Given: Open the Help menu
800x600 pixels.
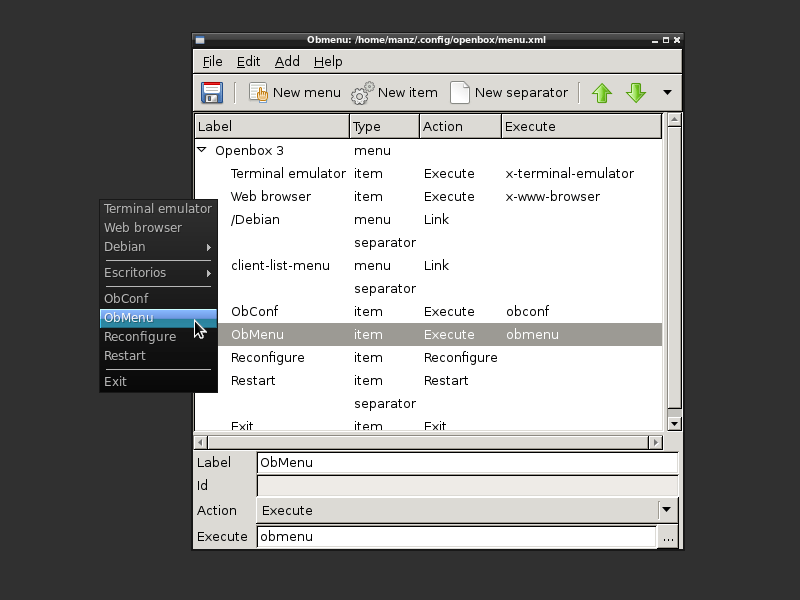Looking at the screenshot, I should click(x=328, y=62).
